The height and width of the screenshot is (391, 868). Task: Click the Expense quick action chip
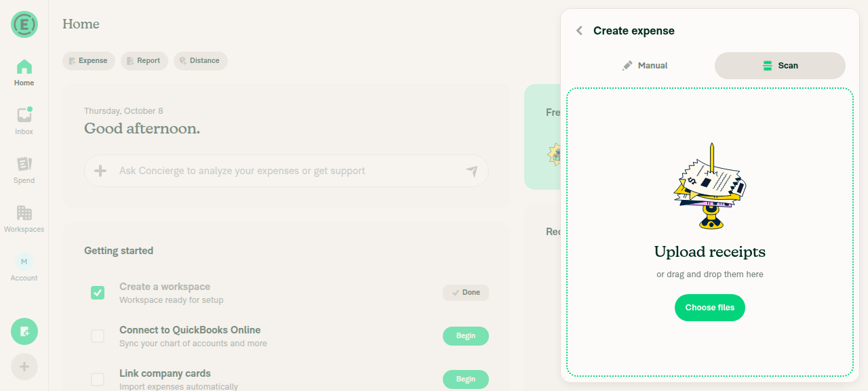tap(89, 61)
